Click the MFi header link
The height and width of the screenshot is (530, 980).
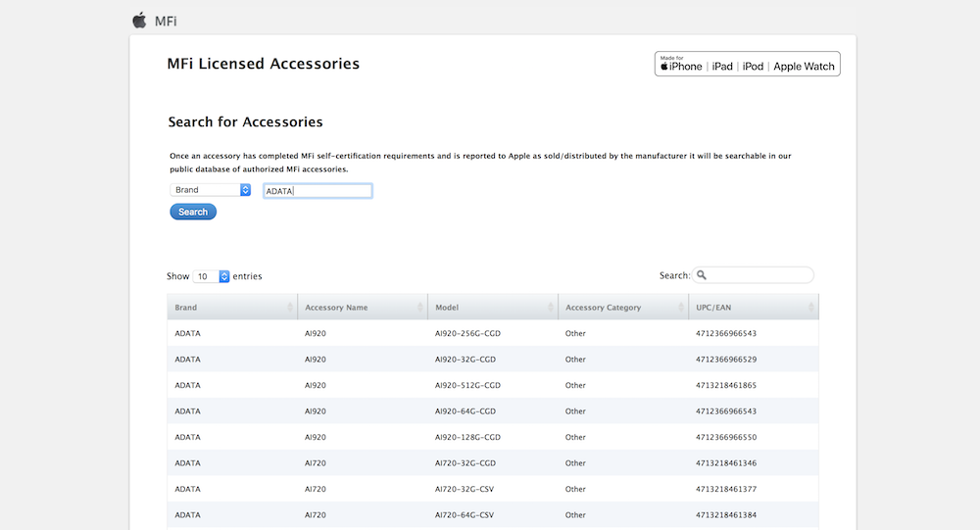(166, 22)
